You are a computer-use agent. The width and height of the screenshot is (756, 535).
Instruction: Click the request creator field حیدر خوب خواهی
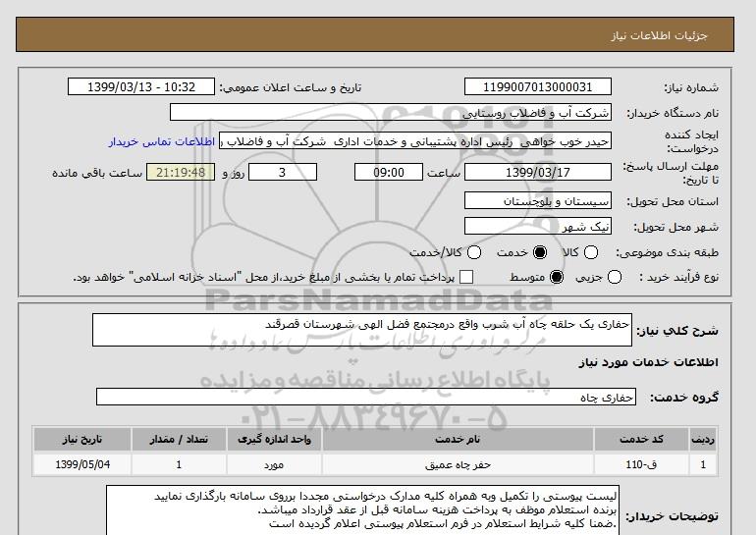(415, 141)
